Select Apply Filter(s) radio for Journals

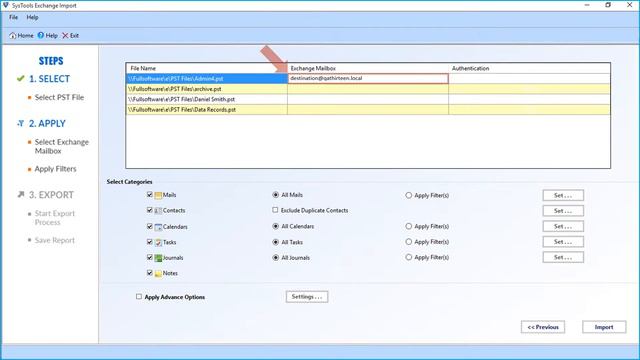click(409, 257)
